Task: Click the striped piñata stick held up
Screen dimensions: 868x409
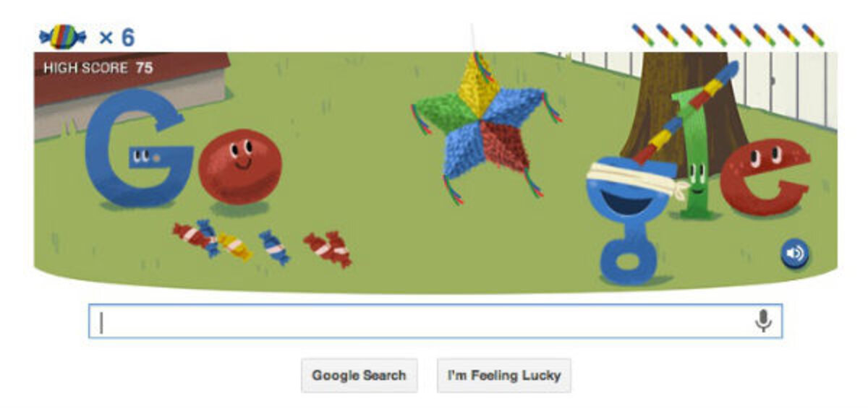Action: (685, 112)
